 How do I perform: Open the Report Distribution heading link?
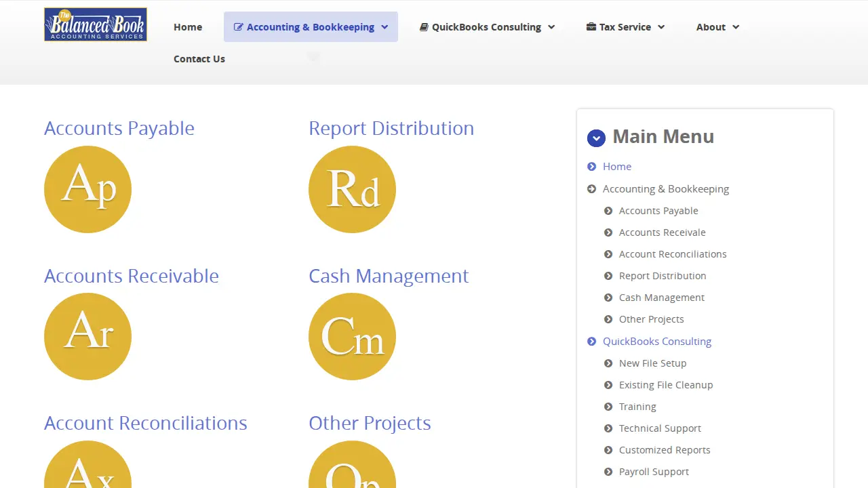pyautogui.click(x=391, y=128)
